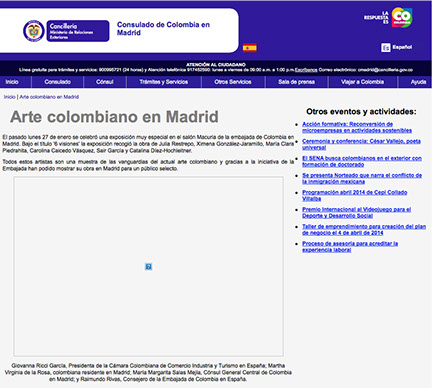432x388 pixels.
Task: Open Sala de prensa menu
Action: tap(296, 82)
